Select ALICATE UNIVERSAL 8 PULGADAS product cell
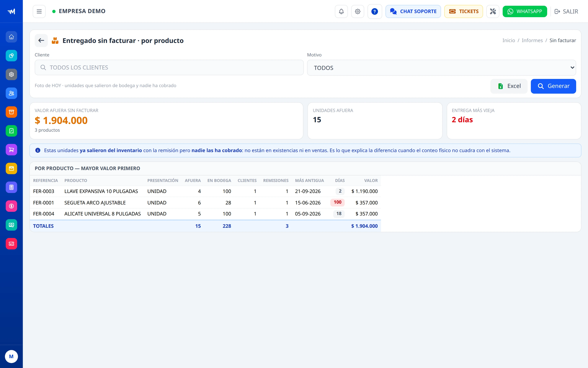This screenshot has width=588, height=368. click(x=102, y=214)
